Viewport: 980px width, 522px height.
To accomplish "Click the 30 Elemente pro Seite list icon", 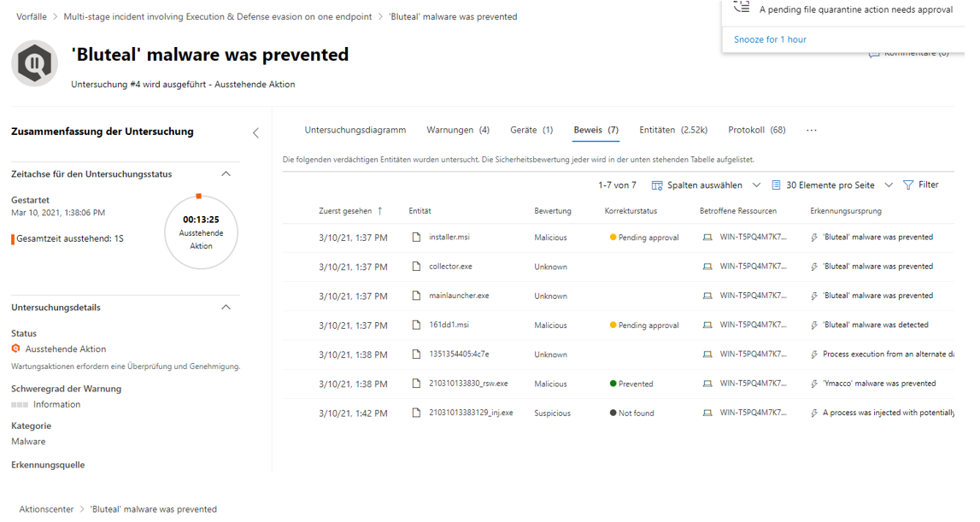I will tap(776, 185).
